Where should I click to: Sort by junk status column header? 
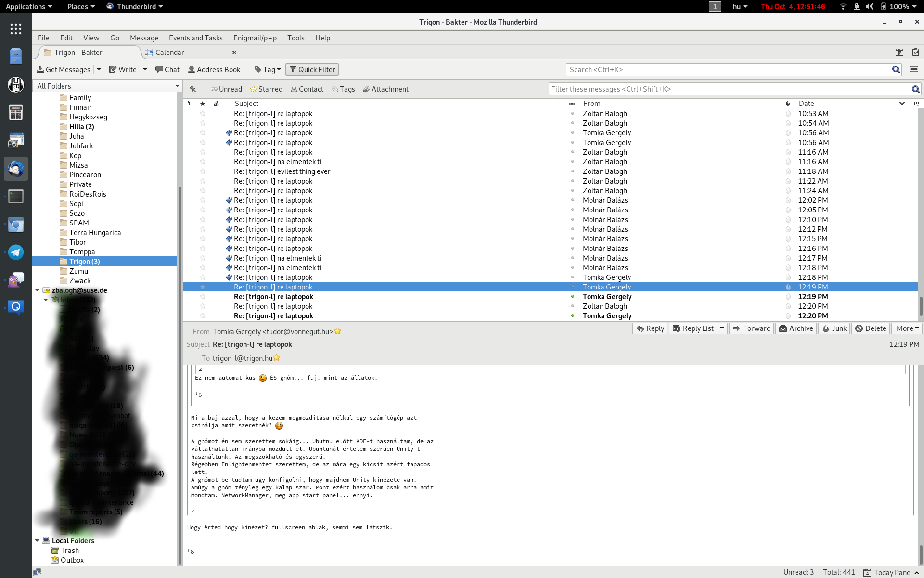[x=788, y=104]
